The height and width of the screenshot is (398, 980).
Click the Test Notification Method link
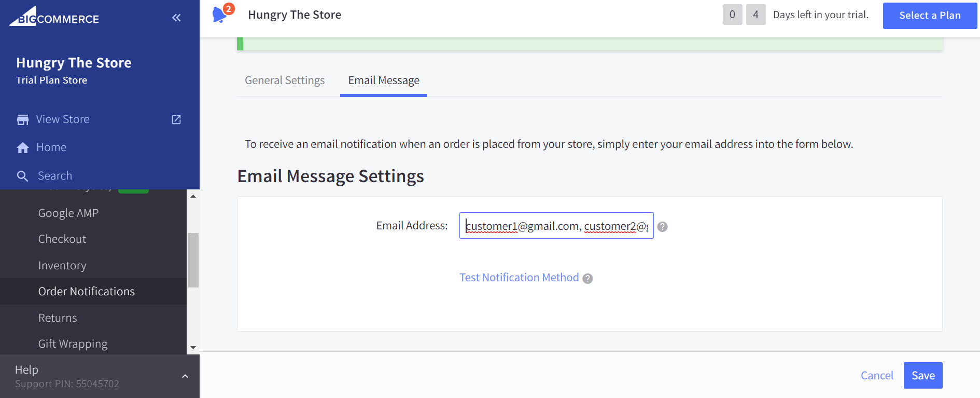coord(519,278)
